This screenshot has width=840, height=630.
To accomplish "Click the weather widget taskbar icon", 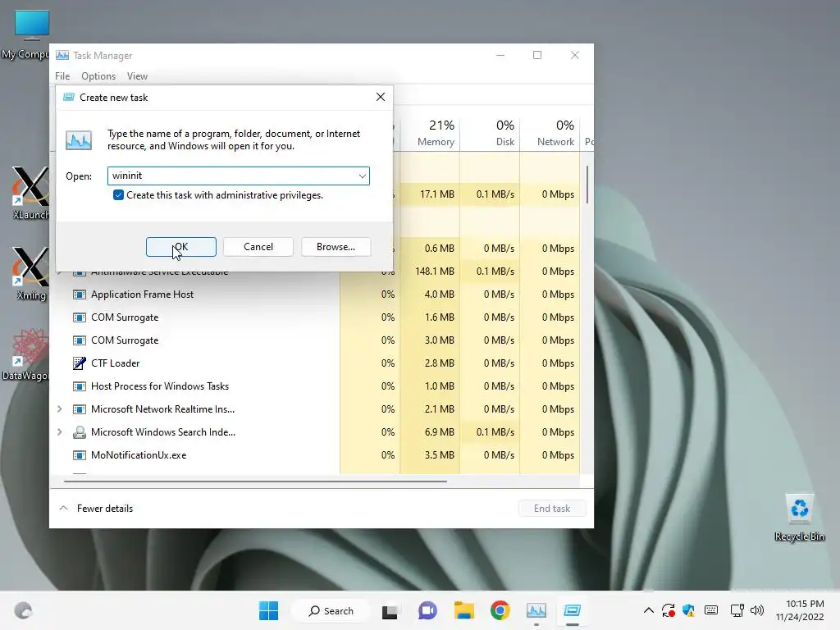I will click(x=22, y=610).
